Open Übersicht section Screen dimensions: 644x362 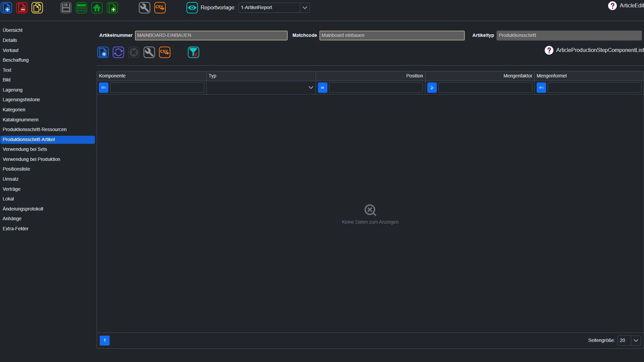click(13, 30)
